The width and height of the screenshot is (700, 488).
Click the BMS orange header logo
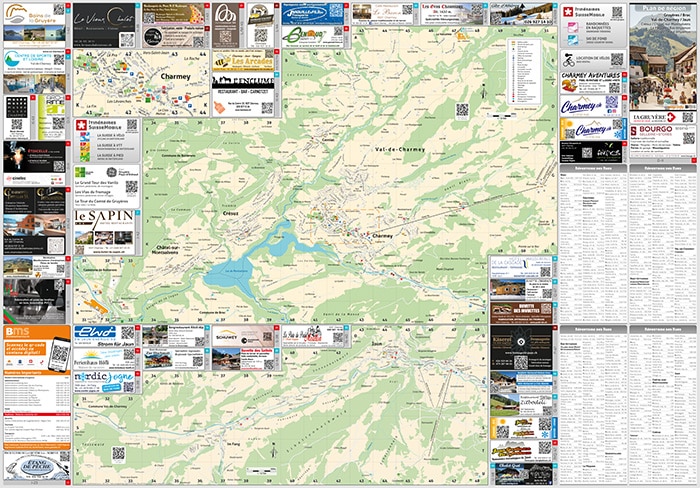tap(17, 332)
